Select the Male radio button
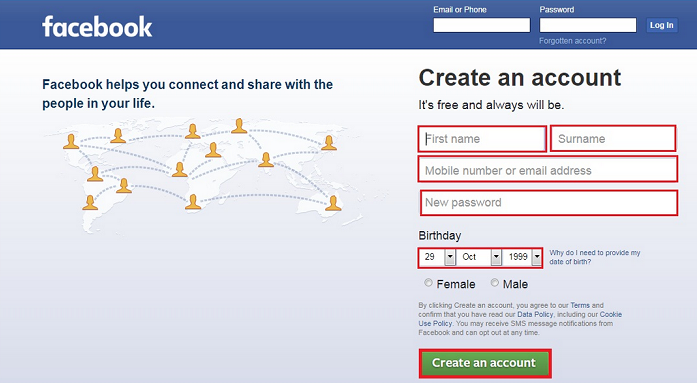Viewport: 697px width, 383px height. tap(495, 283)
